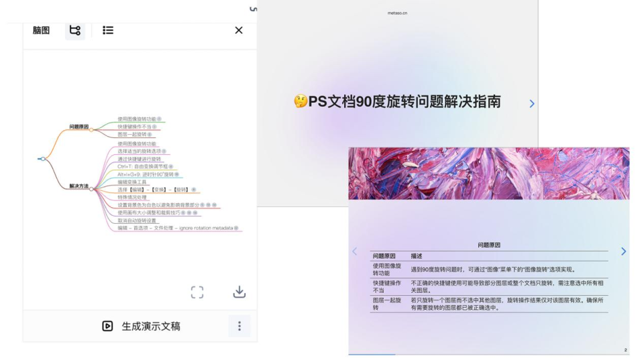Go to previous slide on 问题原因 slide
644x362 pixels.
(355, 251)
